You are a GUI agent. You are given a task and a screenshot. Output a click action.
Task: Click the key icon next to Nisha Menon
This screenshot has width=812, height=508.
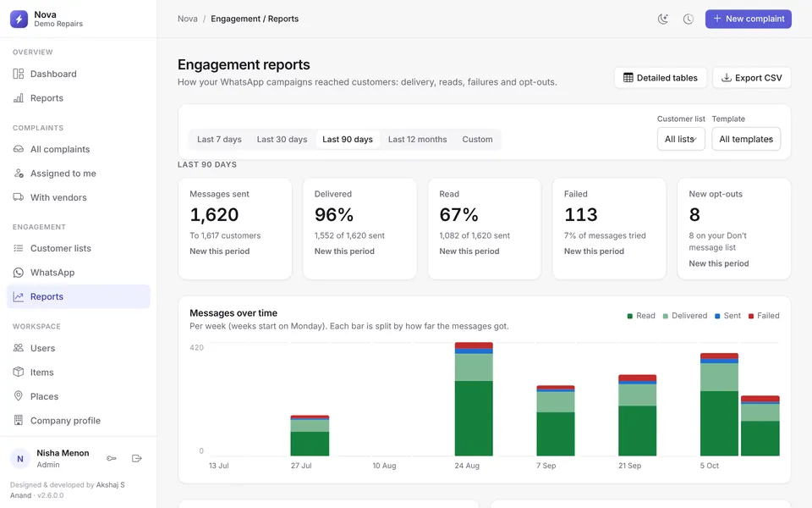112,458
